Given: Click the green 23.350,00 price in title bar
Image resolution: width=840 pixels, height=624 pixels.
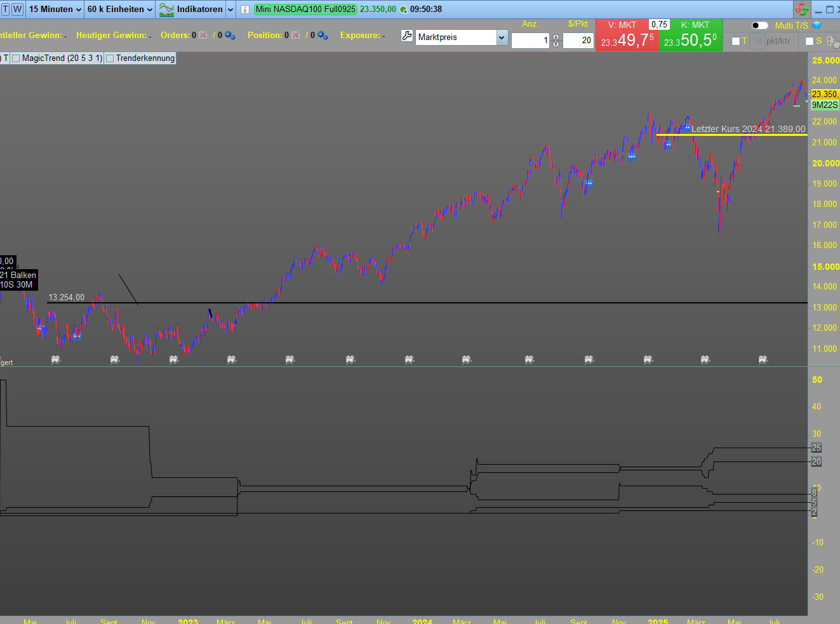Looking at the screenshot, I should [x=378, y=10].
